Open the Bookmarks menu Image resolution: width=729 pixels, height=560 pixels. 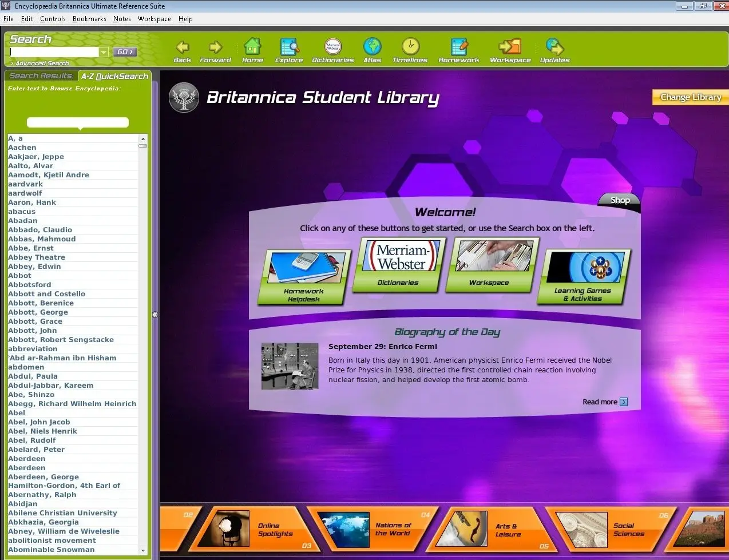[89, 19]
